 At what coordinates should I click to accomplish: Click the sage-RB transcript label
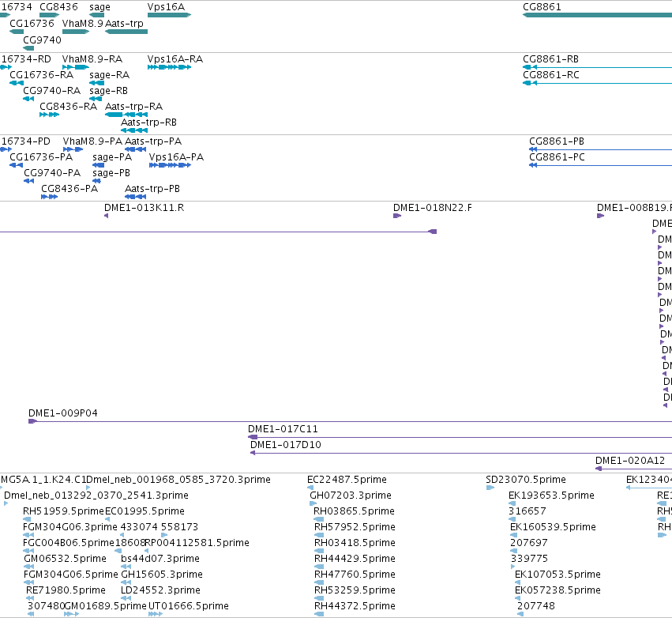pos(108,91)
